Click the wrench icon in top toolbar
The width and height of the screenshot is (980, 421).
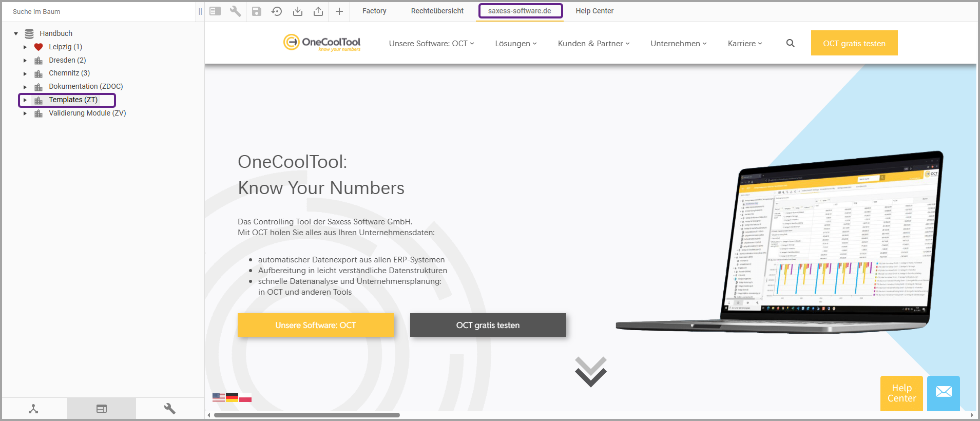coord(235,11)
